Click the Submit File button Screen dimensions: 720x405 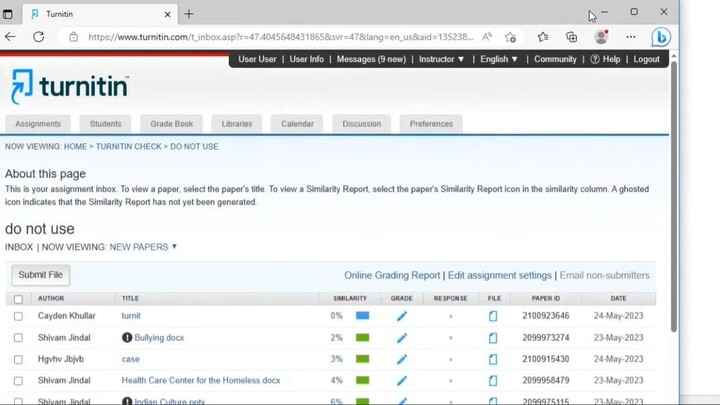(x=40, y=275)
